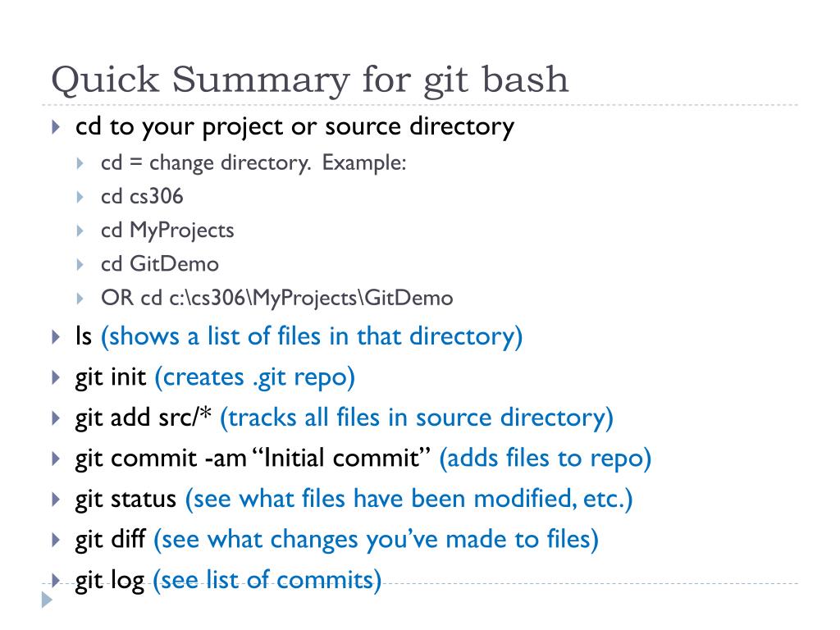Click the blue text '(creates .git repo)'
Viewport: 840px width, 630px height.
pyautogui.click(x=255, y=377)
